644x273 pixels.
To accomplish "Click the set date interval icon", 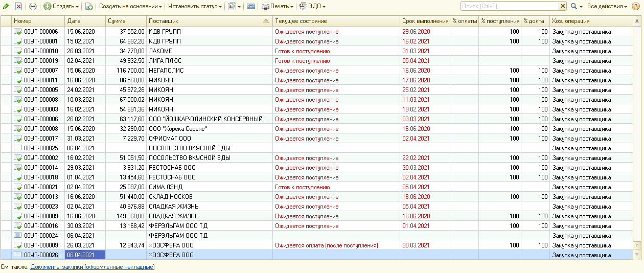I will [33, 6].
